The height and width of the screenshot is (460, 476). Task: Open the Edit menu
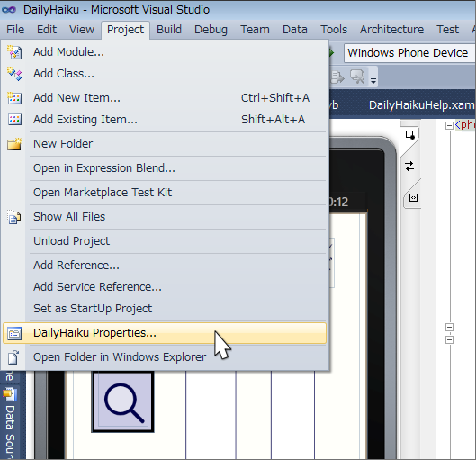(x=47, y=30)
